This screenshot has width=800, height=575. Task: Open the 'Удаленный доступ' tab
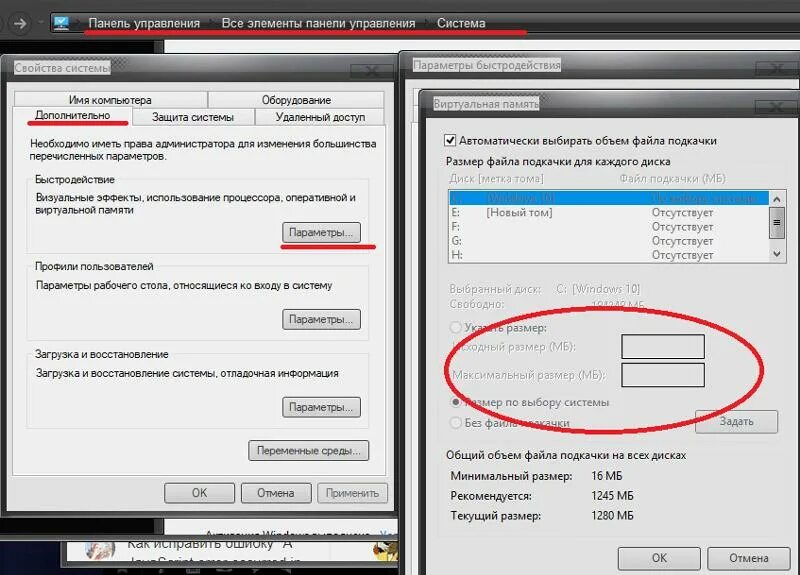320,117
